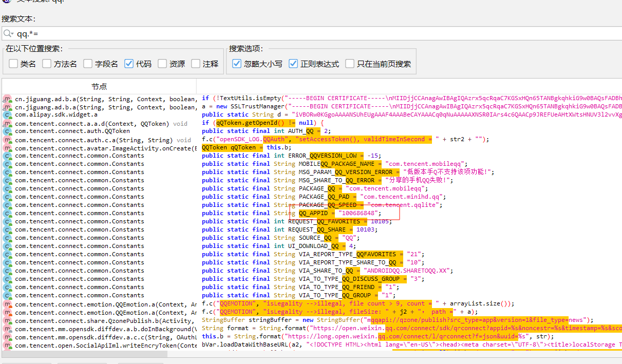
Task: Click class icon on the REQUEST_QQ_SHARE row
Action: pos(8,229)
